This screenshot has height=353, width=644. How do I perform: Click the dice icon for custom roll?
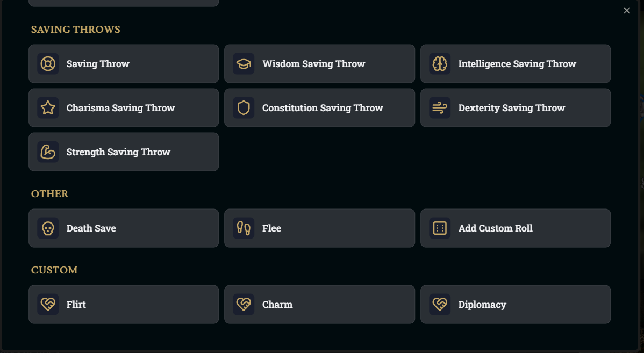point(440,228)
